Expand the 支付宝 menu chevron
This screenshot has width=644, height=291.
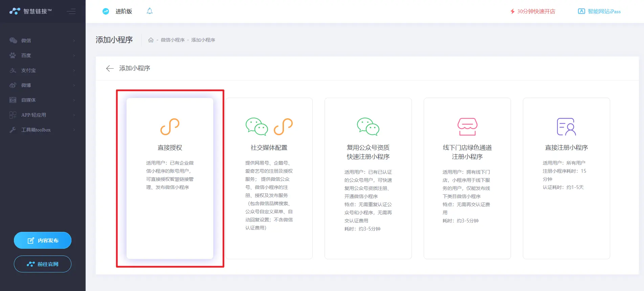tap(74, 70)
